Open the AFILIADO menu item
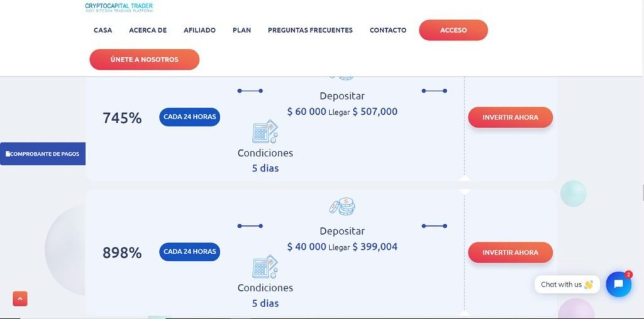 [199, 30]
